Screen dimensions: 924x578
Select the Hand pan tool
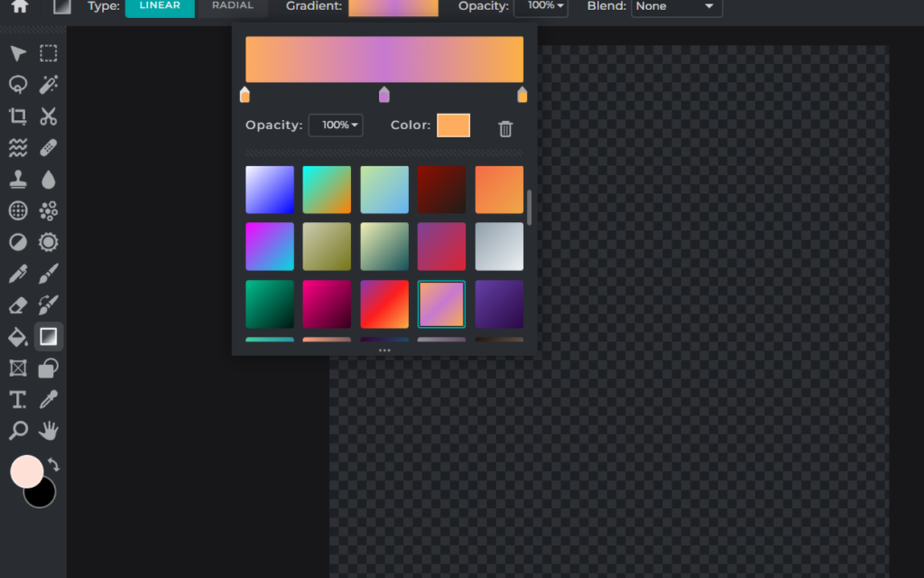48,431
